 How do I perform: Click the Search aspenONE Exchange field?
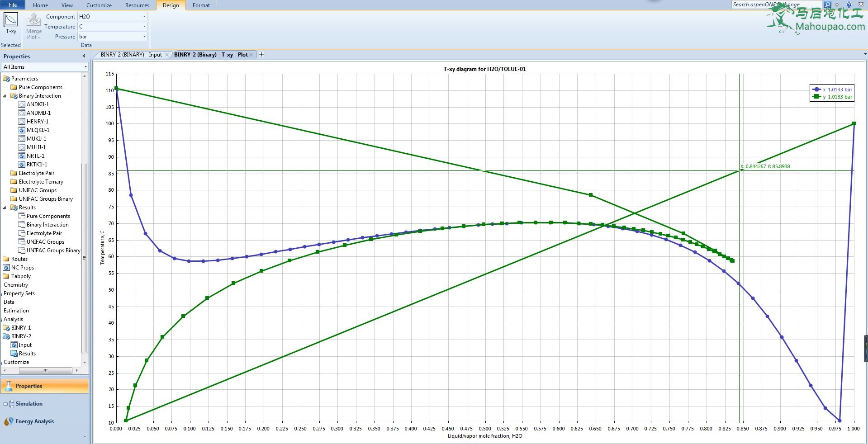(x=777, y=5)
